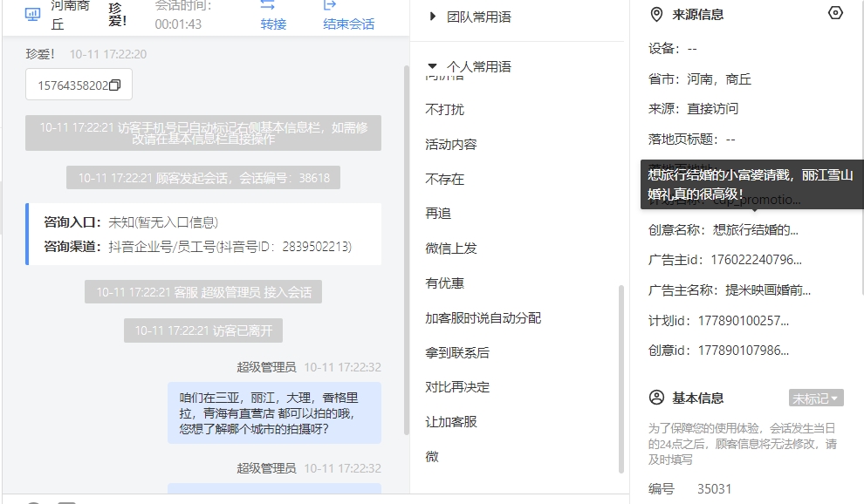Choose the single-character phrase 微
The width and height of the screenshot is (864, 504).
point(432,457)
